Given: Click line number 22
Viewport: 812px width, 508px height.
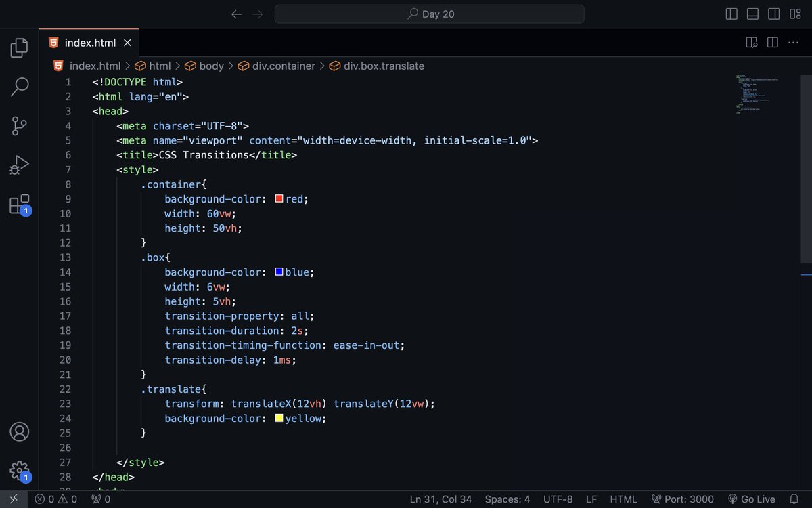Looking at the screenshot, I should 65,389.
